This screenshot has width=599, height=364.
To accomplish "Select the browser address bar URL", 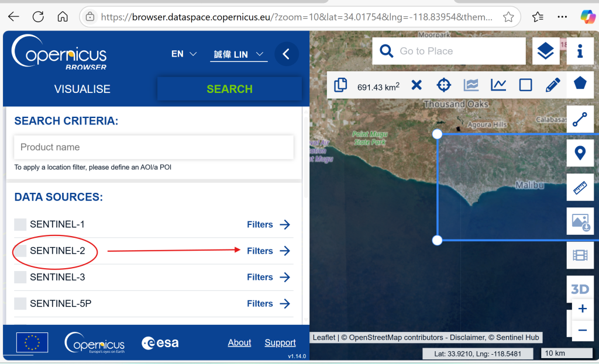I will 297,17.
